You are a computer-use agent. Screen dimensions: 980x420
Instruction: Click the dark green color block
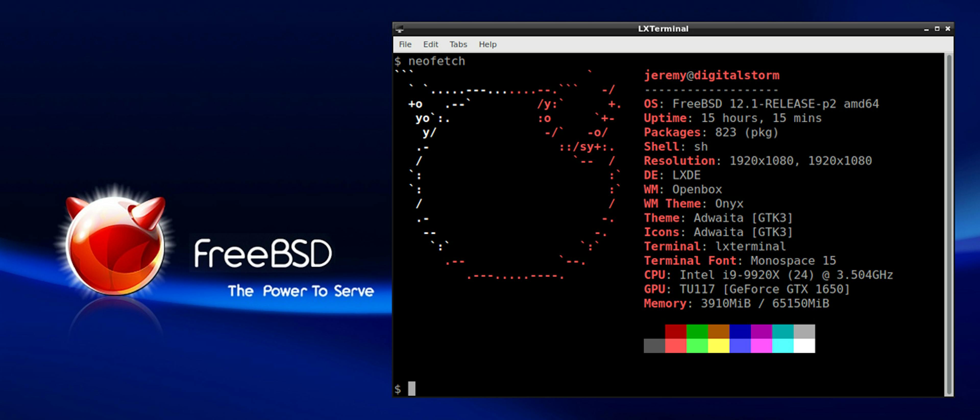click(x=697, y=331)
